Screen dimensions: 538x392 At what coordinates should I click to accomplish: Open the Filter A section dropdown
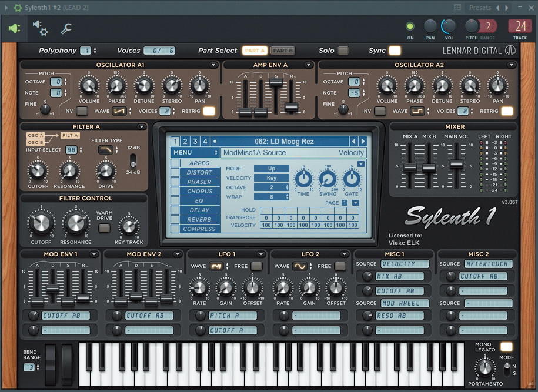(141, 126)
